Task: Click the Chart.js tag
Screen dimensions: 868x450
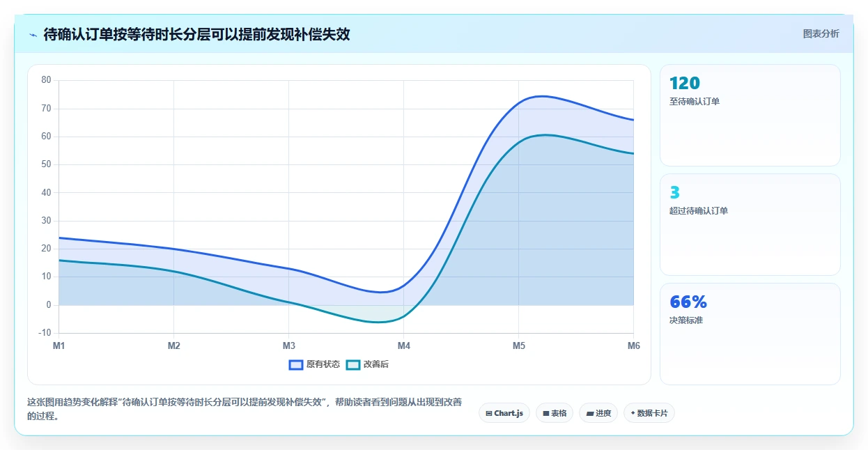Action: tap(504, 413)
